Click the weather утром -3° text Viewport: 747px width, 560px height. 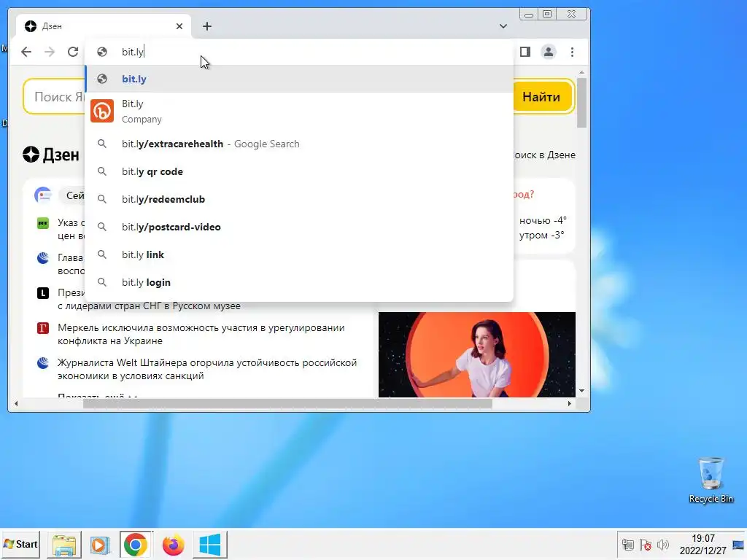coord(542,235)
